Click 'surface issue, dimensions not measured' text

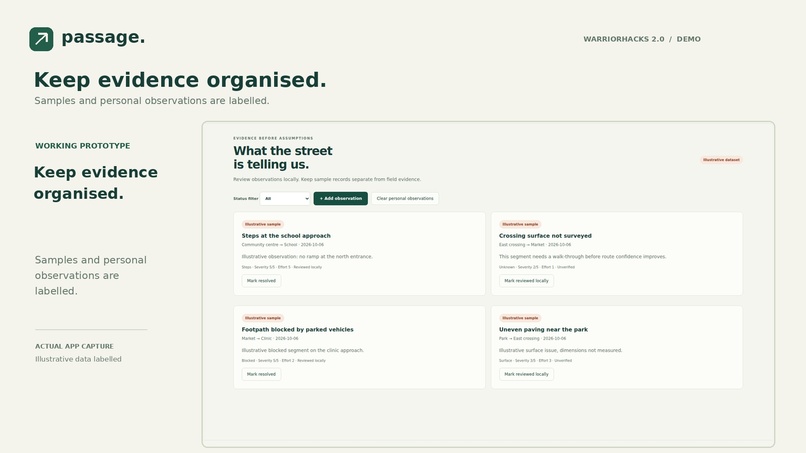click(x=575, y=350)
